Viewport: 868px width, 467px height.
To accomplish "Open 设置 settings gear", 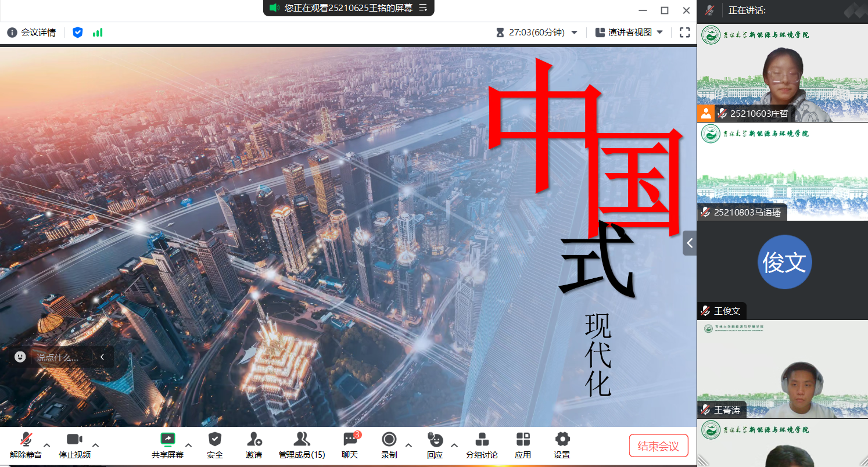I will click(562, 440).
